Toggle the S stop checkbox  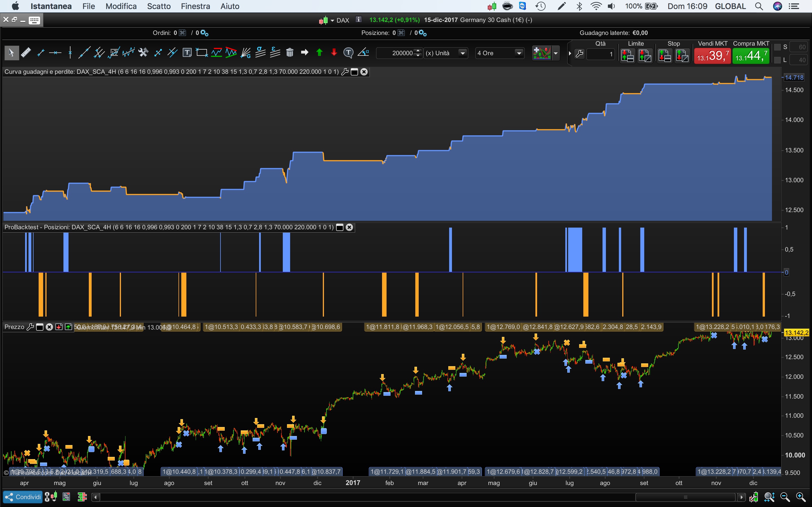pos(777,47)
